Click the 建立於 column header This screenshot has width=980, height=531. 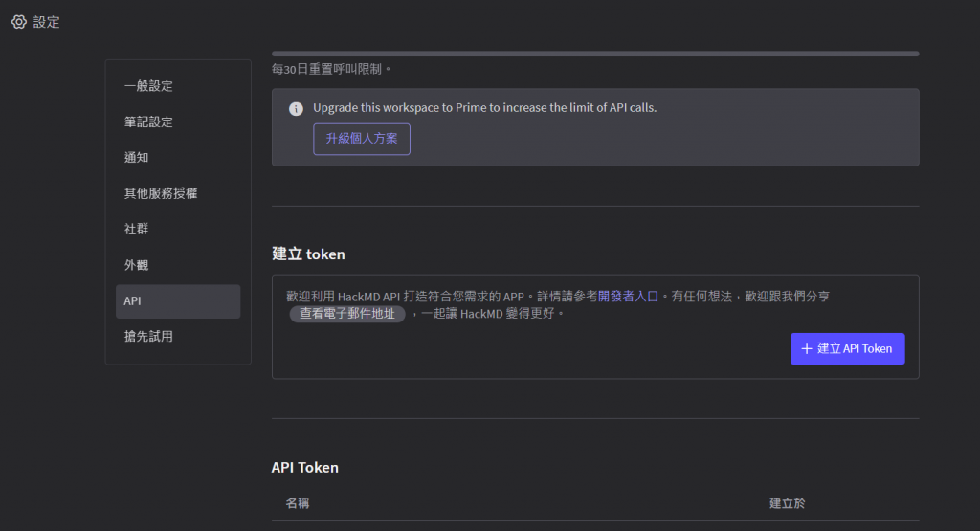[x=787, y=503]
